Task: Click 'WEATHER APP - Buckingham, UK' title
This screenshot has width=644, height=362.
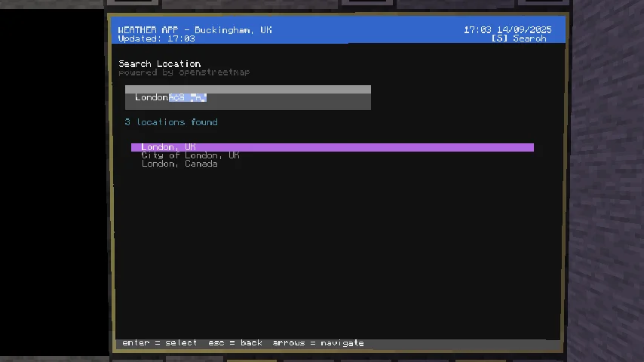Action: click(x=195, y=30)
